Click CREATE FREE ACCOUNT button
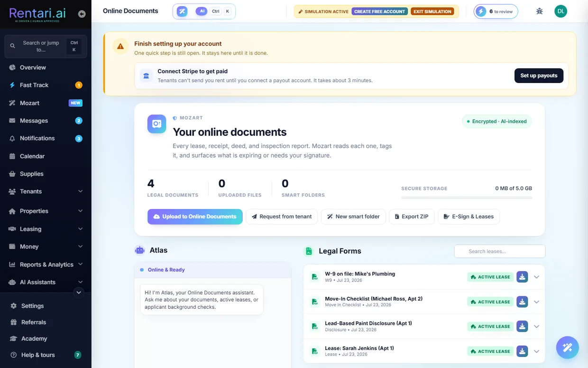 (x=380, y=11)
